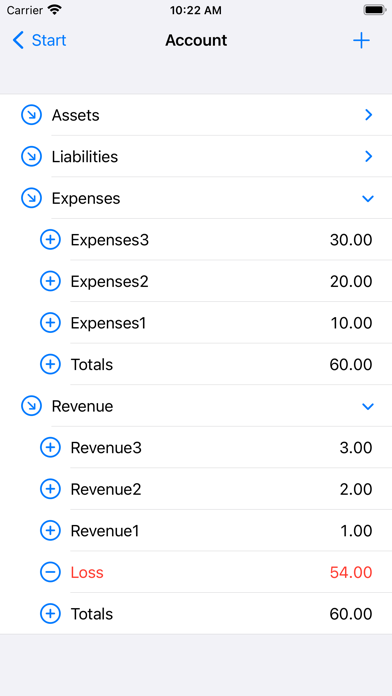Open the Expenses3 account
The height and width of the screenshot is (696, 392).
(110, 240)
